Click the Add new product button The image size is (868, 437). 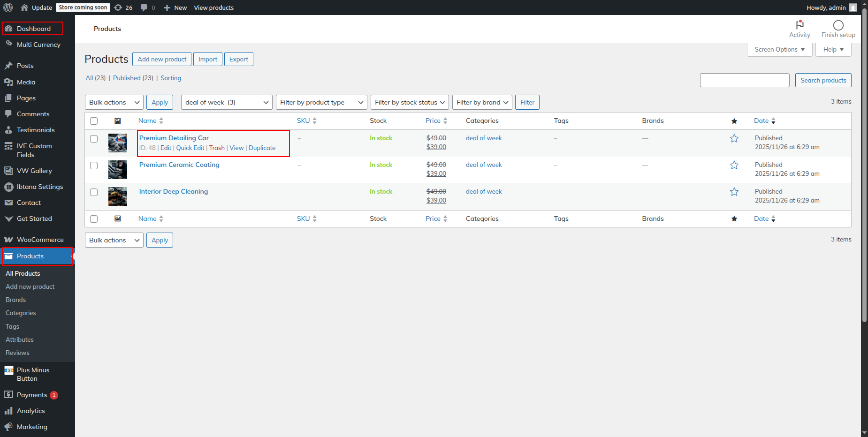coord(162,59)
